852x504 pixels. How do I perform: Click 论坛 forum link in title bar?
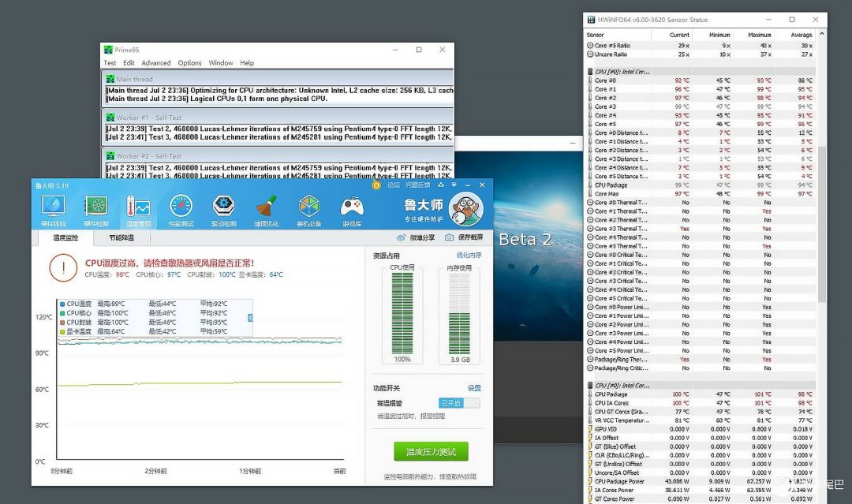coord(394,185)
